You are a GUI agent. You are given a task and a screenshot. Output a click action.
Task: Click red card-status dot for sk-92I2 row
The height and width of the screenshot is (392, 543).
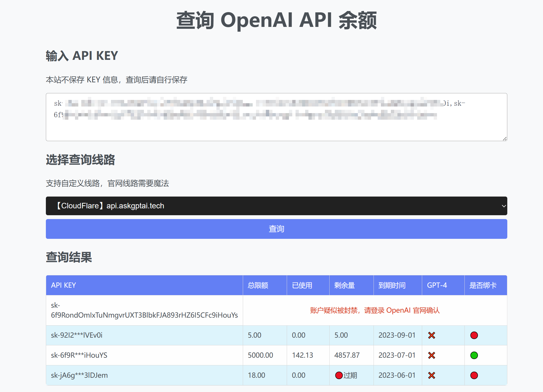click(474, 335)
